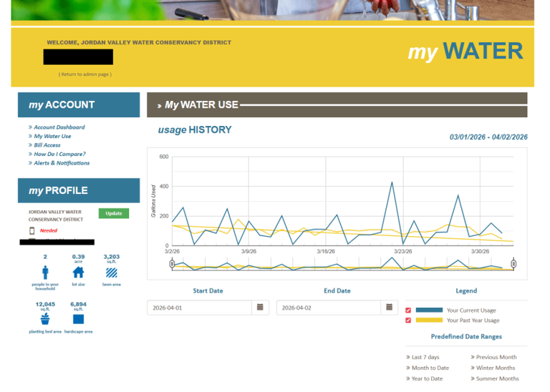Click the My WATER USE section header

pos(337,104)
